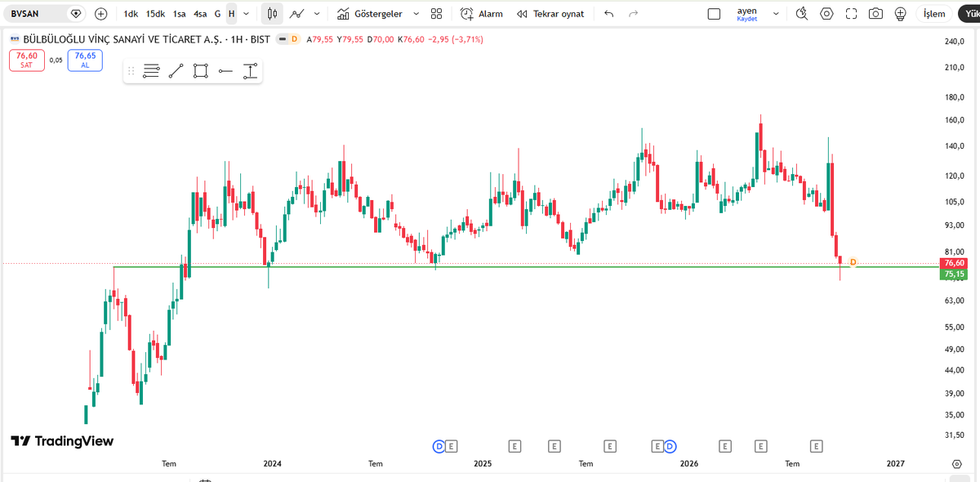The image size is (980, 482).
Task: Undo the last chart action
Action: click(608, 14)
